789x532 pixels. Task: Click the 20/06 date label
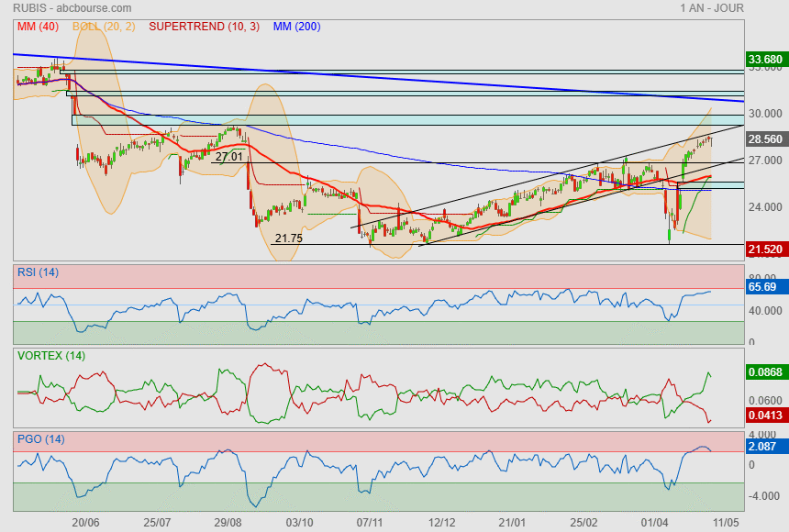(x=85, y=523)
